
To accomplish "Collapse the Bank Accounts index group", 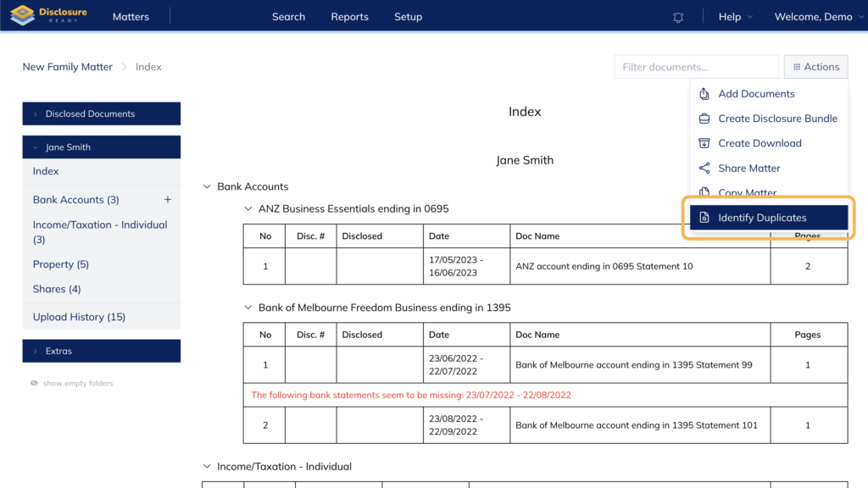I will pyautogui.click(x=207, y=186).
